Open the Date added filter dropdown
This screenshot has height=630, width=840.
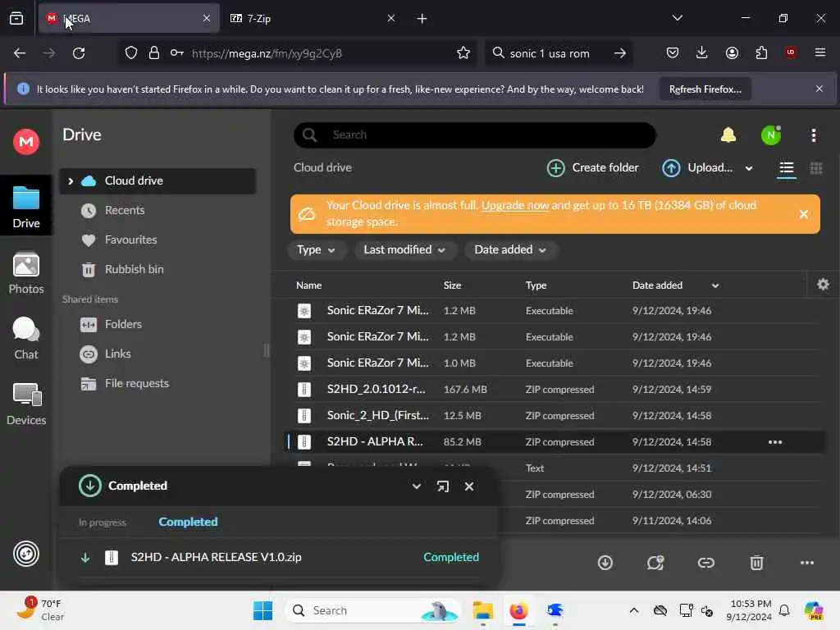(510, 250)
